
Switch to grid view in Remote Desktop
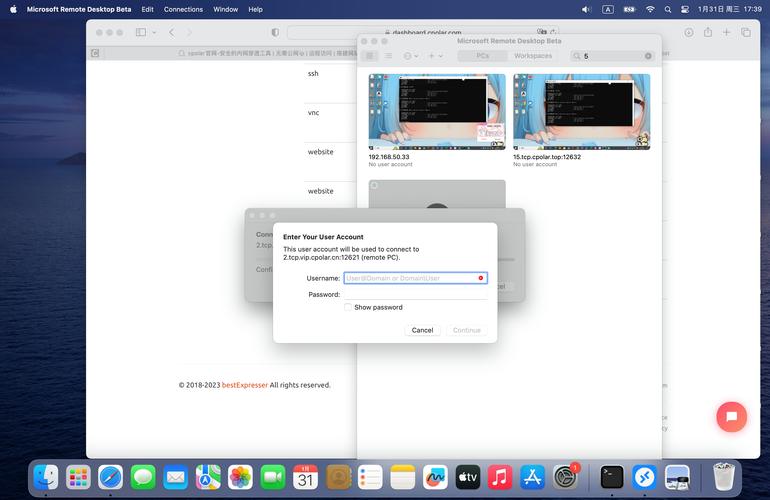(x=370, y=56)
